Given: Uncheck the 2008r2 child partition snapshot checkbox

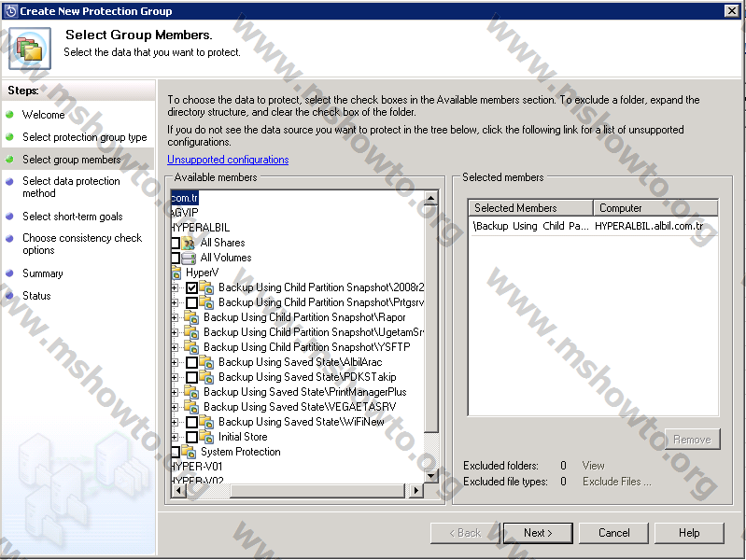Looking at the screenshot, I should click(191, 287).
